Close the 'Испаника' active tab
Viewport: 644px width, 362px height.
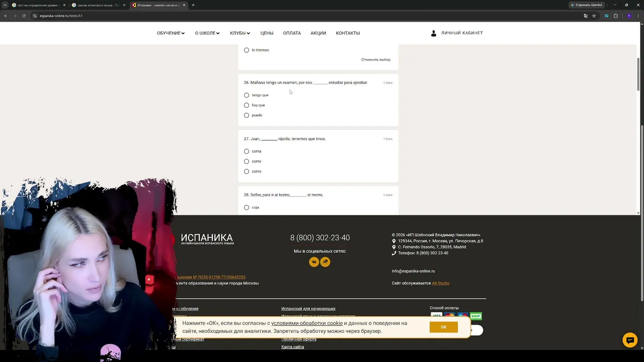(184, 5)
